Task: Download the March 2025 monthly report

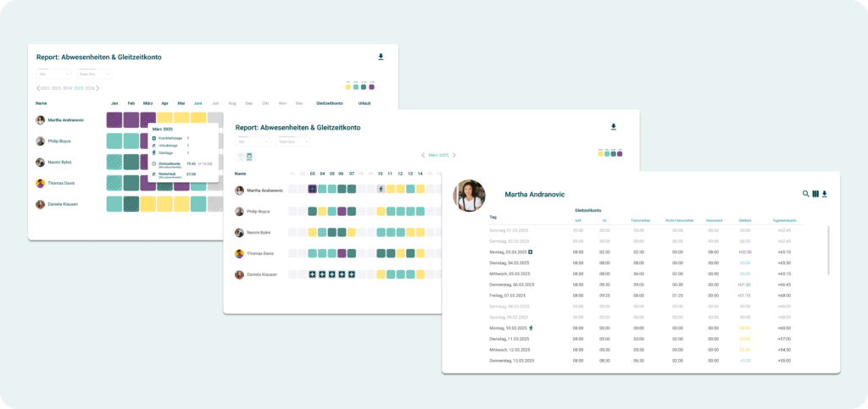Action: pos(614,127)
